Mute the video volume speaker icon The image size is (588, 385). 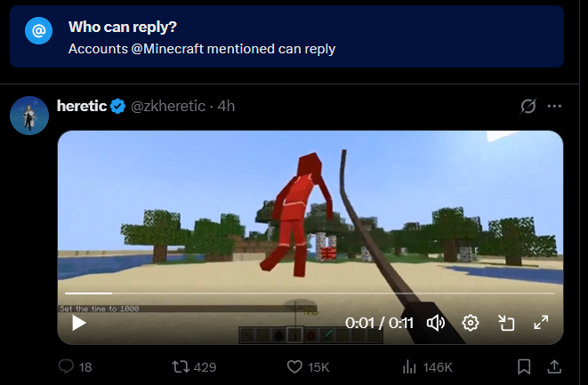[x=436, y=323]
